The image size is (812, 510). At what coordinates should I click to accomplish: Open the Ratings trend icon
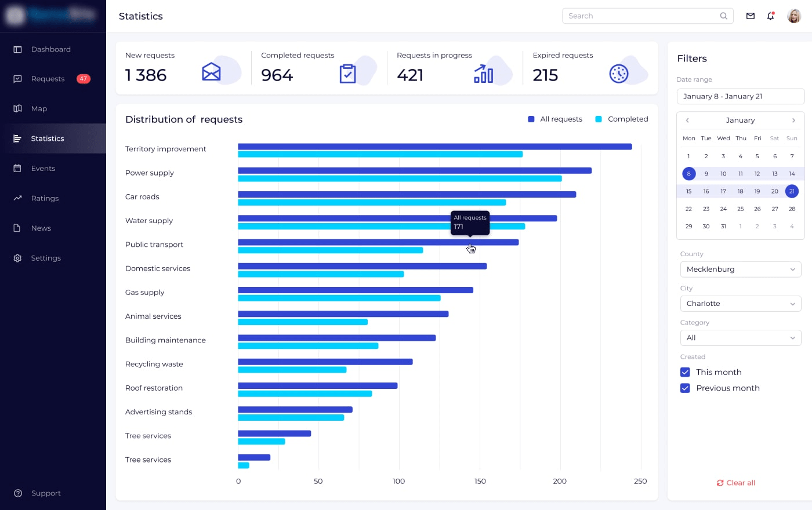coord(18,198)
